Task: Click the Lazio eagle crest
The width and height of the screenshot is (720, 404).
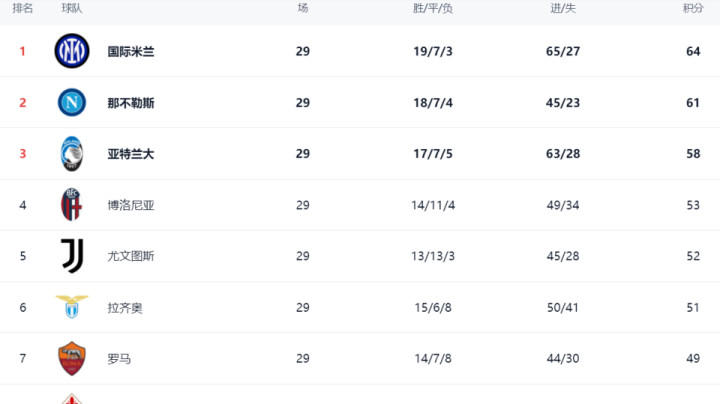Action: click(72, 307)
